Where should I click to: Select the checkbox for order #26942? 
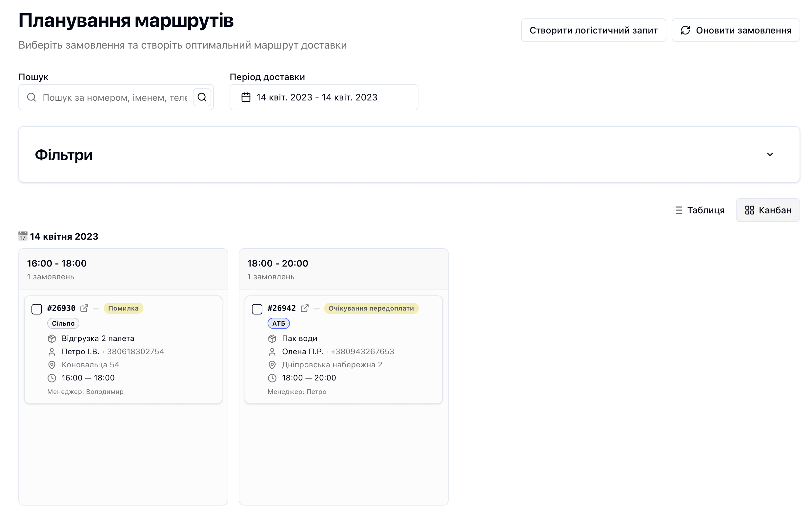[x=257, y=309]
